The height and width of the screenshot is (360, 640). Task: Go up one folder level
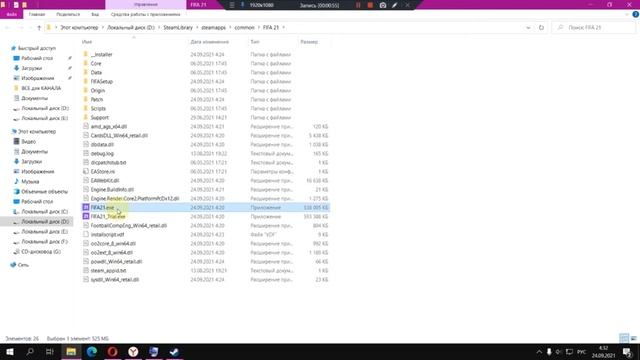[x=39, y=27]
